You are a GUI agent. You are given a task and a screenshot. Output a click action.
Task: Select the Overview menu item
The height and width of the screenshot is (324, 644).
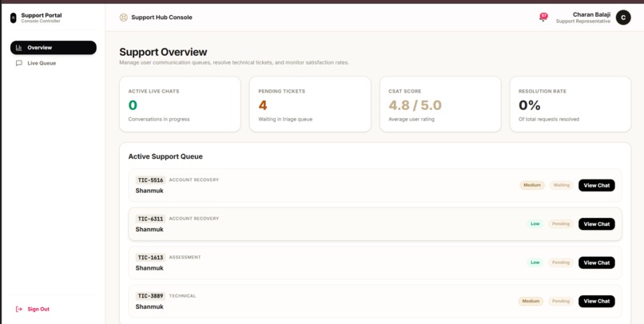tap(54, 48)
